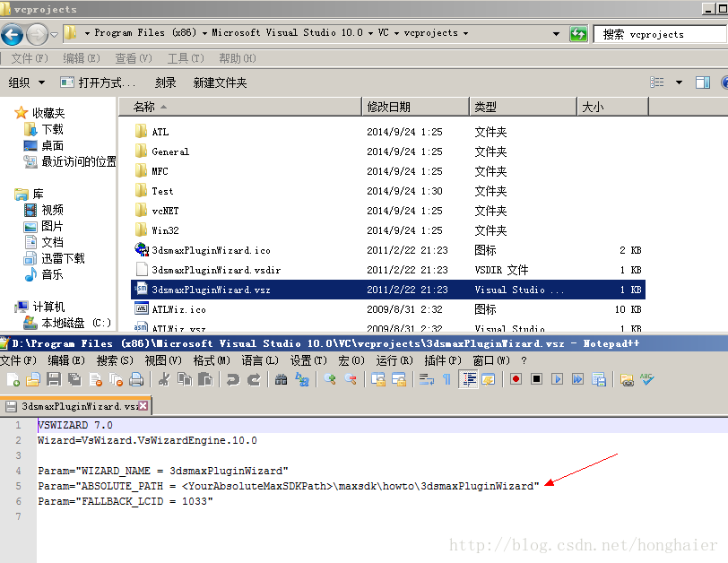Screen dimensions: 728x563
Task: Click the Undo arrow icon
Action: pyautogui.click(x=232, y=379)
